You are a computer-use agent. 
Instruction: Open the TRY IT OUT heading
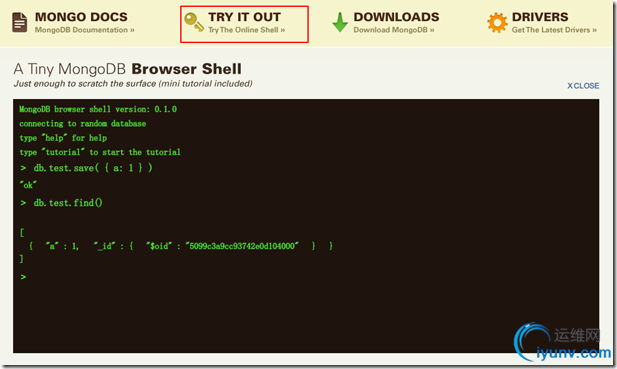coord(244,17)
